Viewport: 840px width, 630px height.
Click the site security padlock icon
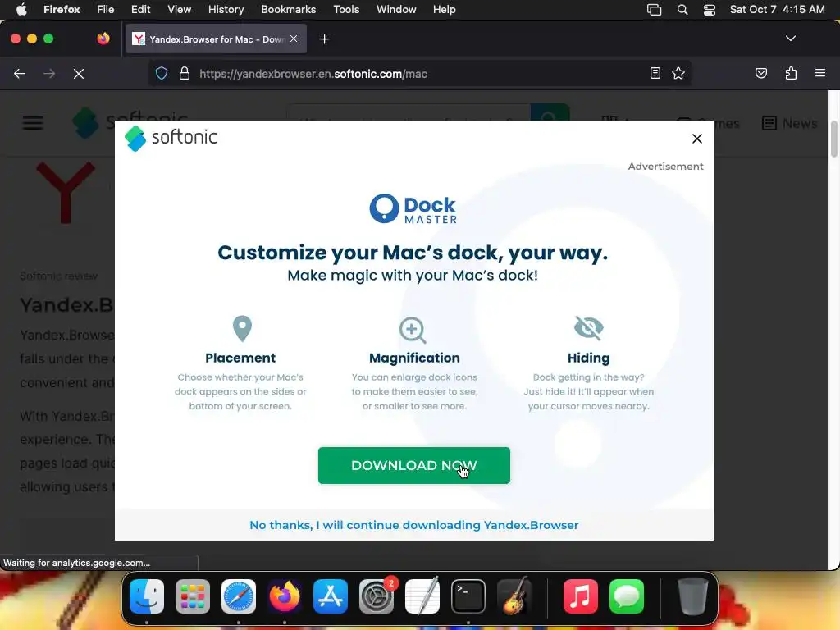(x=185, y=73)
